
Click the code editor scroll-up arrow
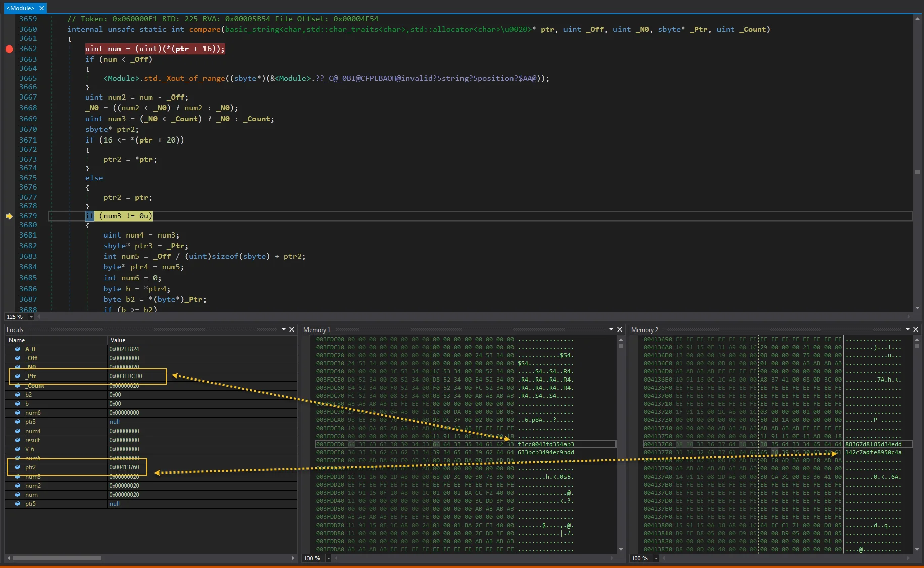click(917, 19)
